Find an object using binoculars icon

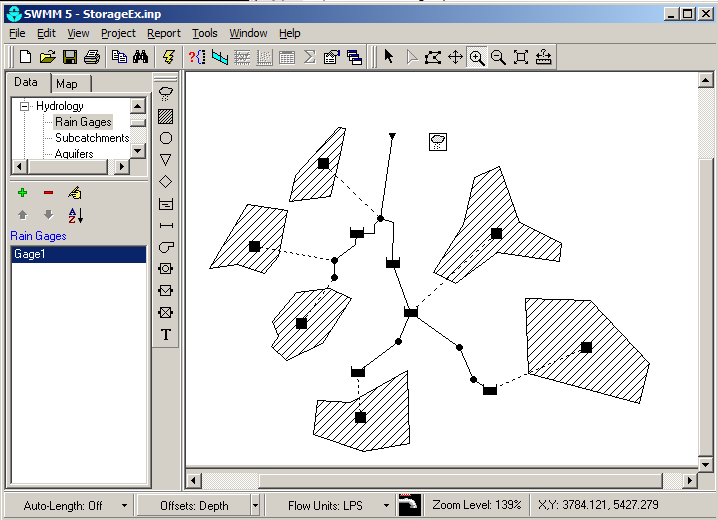[x=141, y=57]
